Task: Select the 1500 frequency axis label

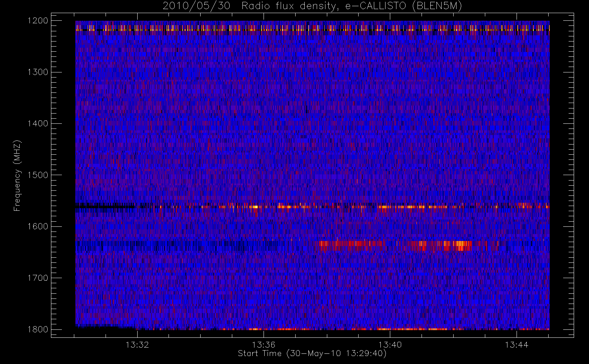Action: pyautogui.click(x=38, y=175)
